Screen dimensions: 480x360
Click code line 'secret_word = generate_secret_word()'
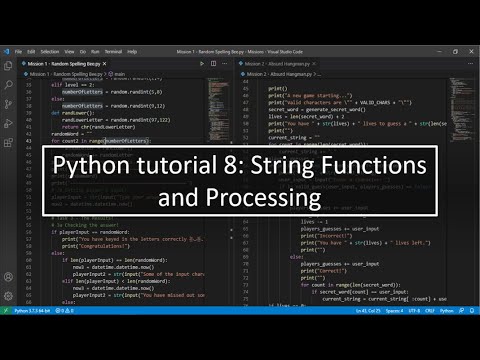[317, 109]
